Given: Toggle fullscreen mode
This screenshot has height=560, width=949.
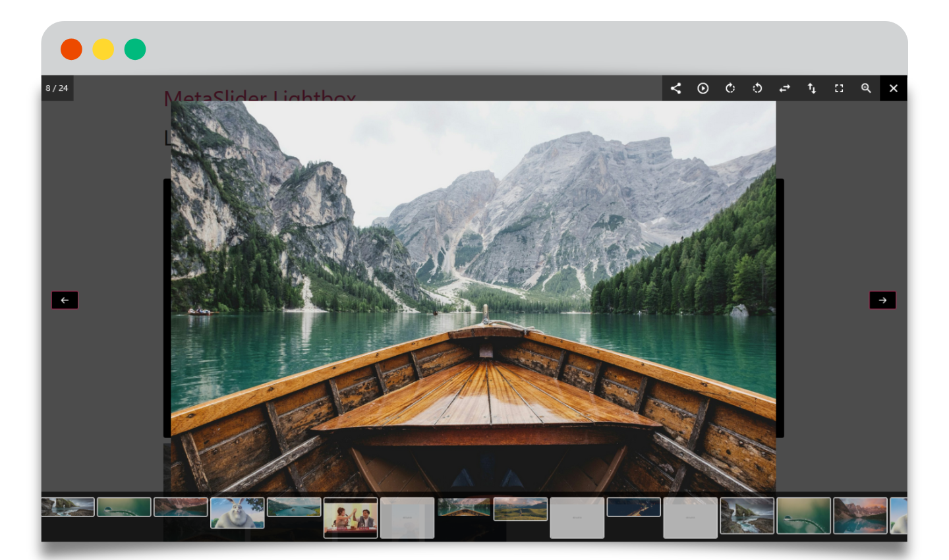Looking at the screenshot, I should click(839, 88).
